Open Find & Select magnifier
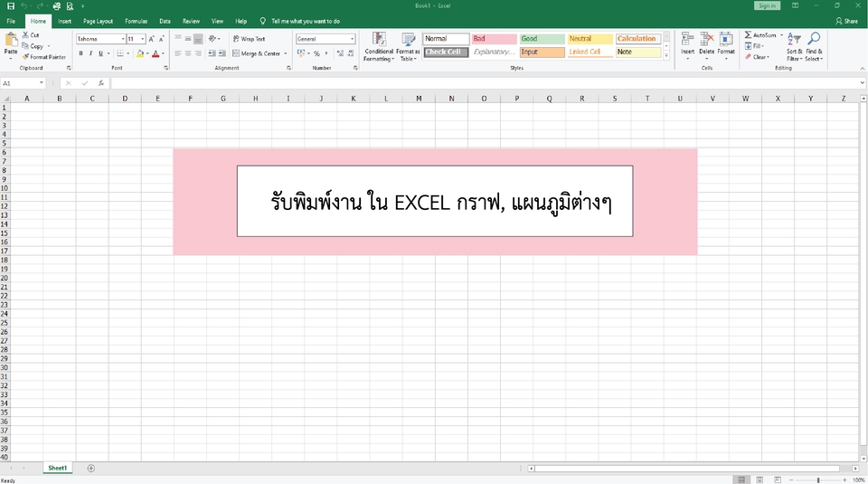The width and height of the screenshot is (868, 484). 814,46
